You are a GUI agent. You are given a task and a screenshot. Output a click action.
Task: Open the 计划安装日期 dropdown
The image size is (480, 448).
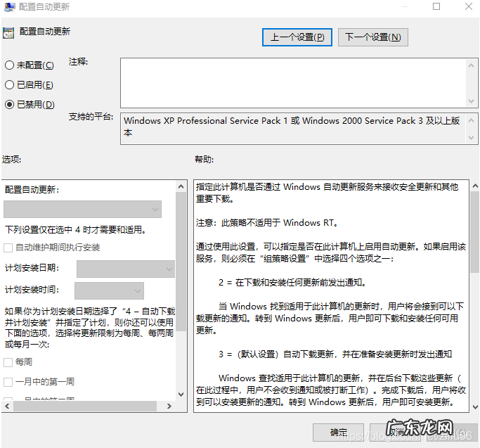[x=126, y=269]
